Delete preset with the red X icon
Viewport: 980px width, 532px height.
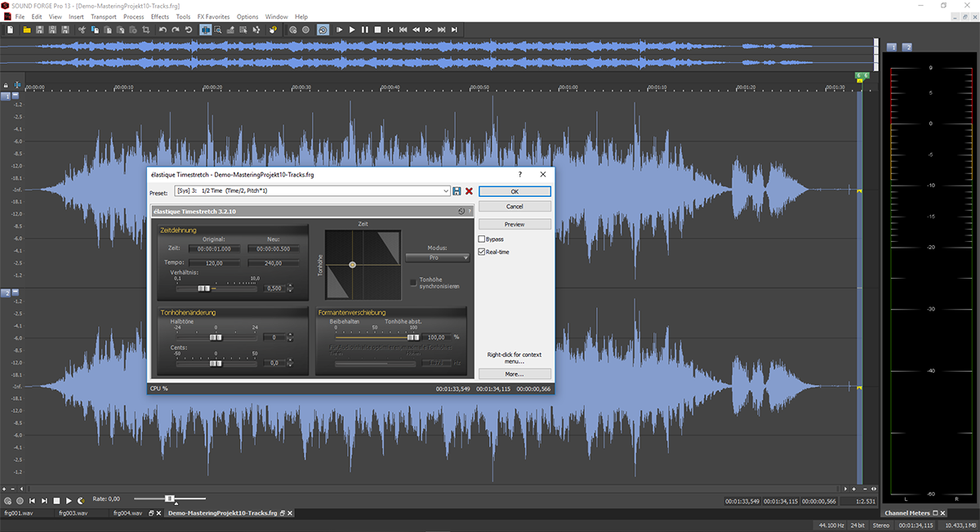pos(469,190)
